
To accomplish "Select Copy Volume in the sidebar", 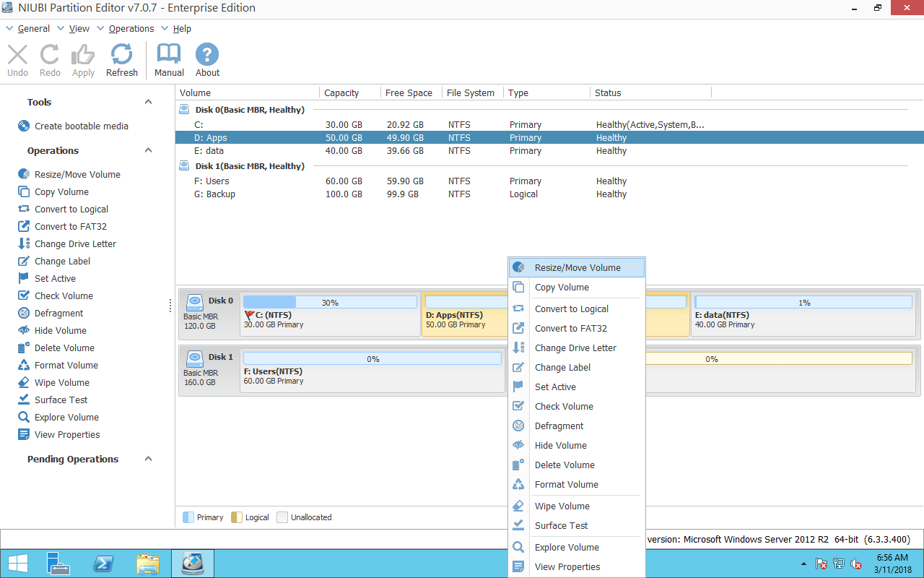I will pyautogui.click(x=61, y=191).
